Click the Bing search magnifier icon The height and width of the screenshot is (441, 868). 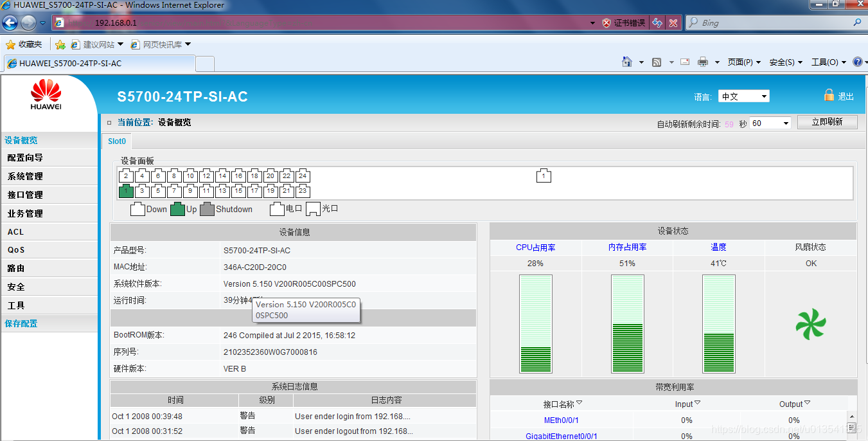point(857,22)
